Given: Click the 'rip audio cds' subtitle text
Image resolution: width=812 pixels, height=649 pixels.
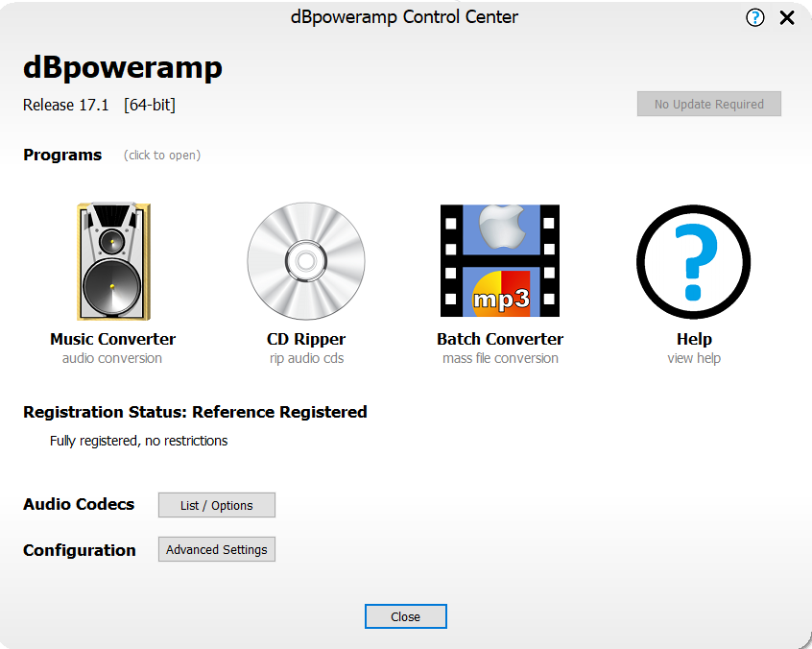Looking at the screenshot, I should (306, 358).
